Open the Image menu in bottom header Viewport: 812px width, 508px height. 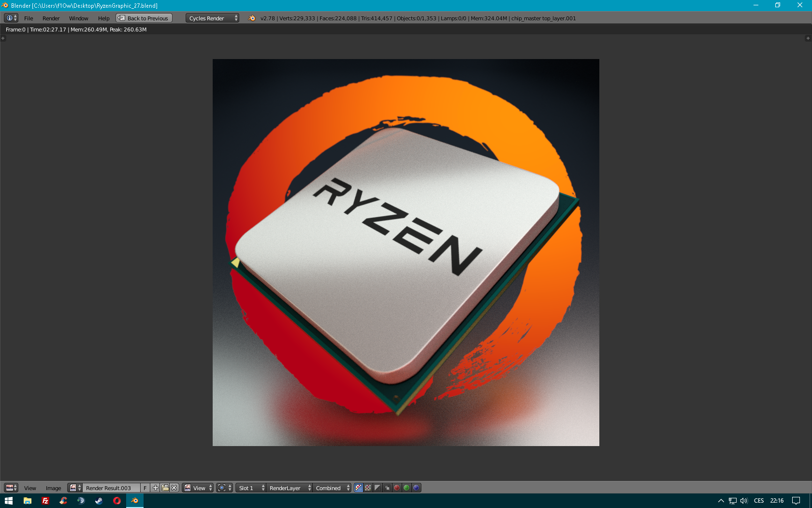click(53, 488)
